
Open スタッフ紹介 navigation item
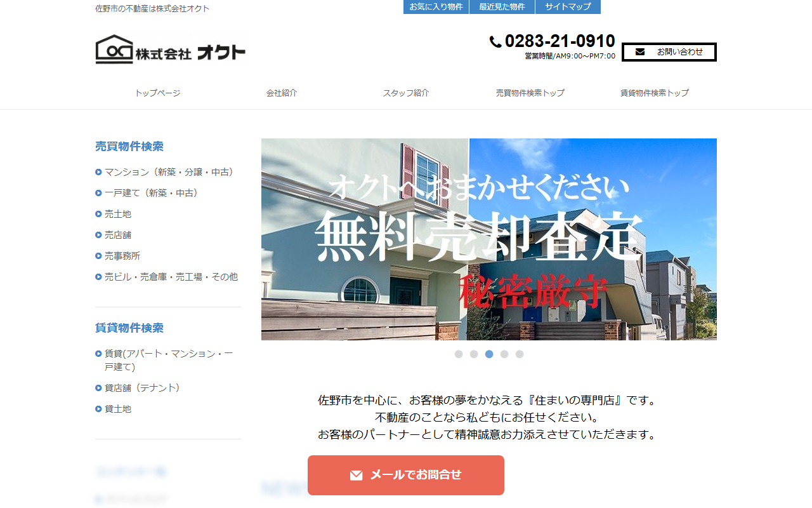[406, 93]
